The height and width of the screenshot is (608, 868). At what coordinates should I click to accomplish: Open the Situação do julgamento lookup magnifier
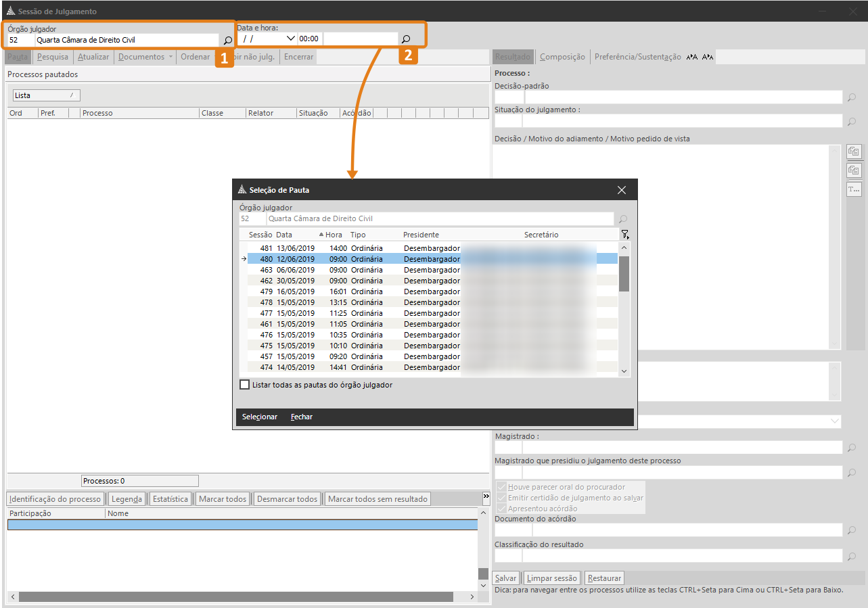tap(852, 121)
